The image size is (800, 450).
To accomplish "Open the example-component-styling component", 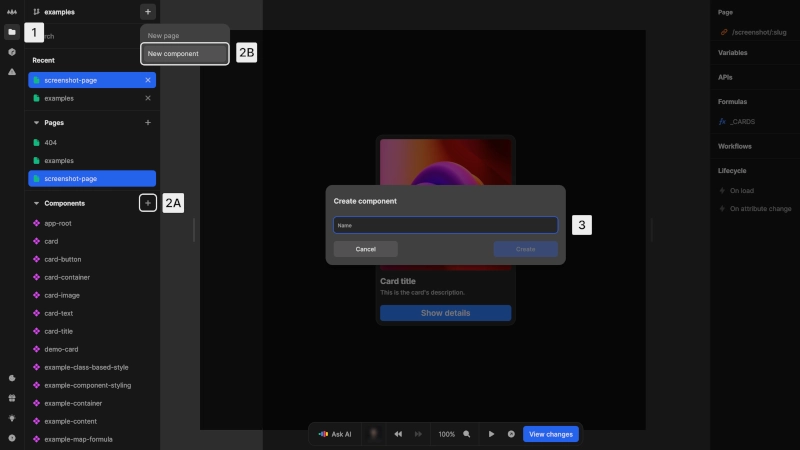I will click(x=92, y=385).
